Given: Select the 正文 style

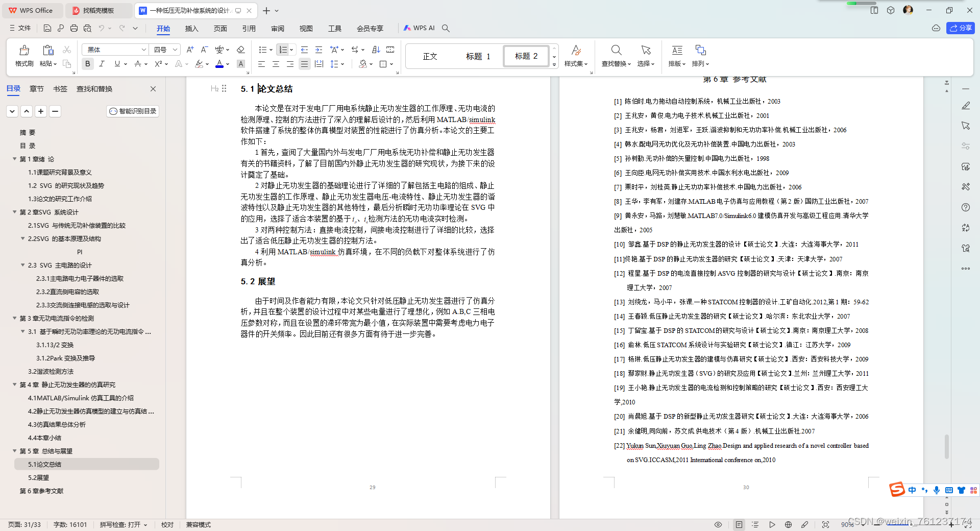Looking at the screenshot, I should pos(430,56).
